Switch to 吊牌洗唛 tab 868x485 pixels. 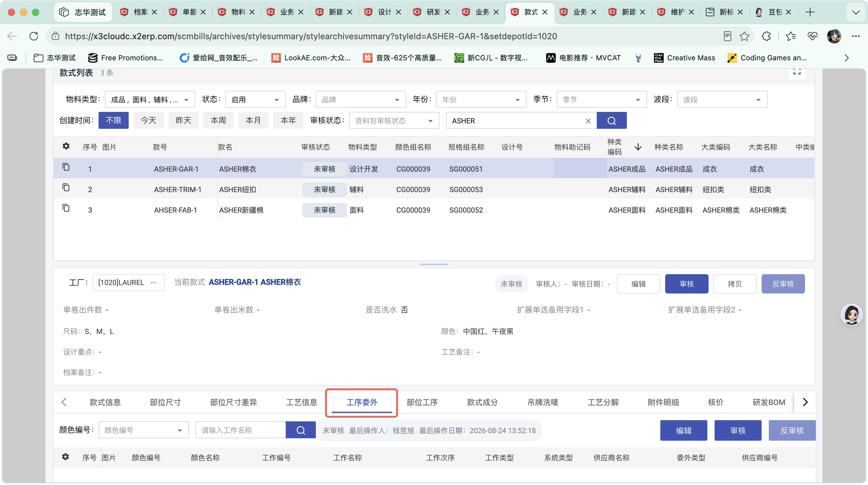click(x=543, y=402)
